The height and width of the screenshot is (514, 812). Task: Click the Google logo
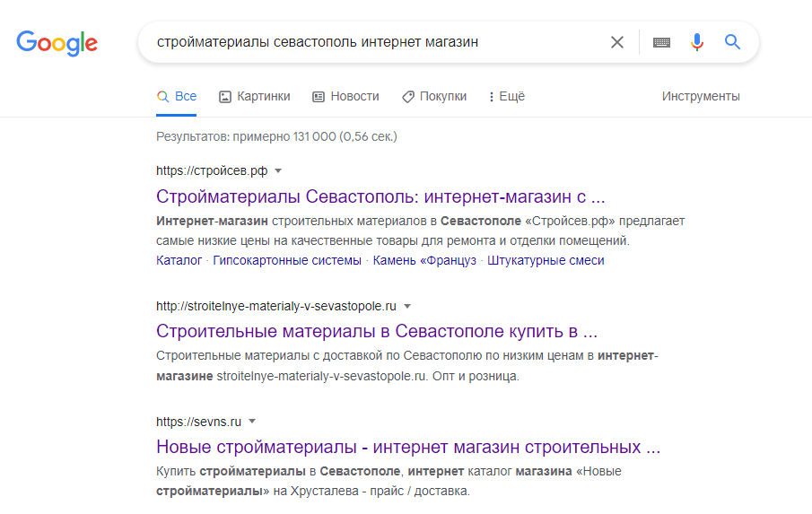(x=57, y=42)
